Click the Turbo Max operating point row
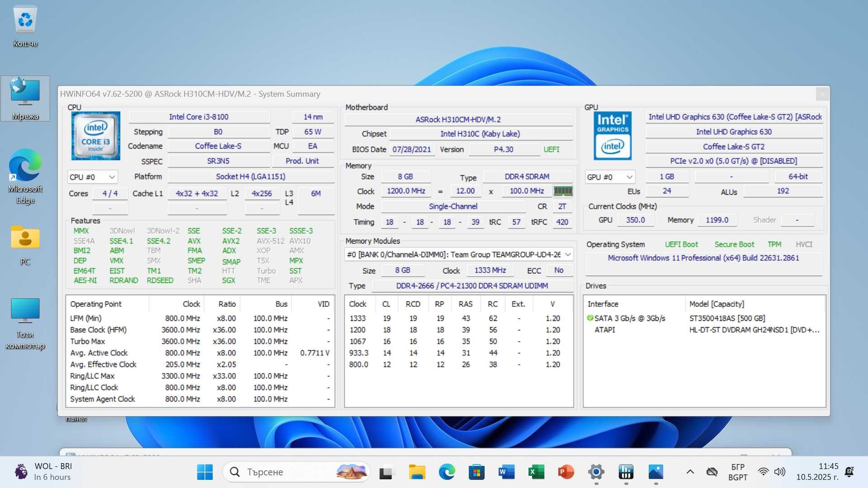This screenshot has width=868, height=488. (x=200, y=341)
